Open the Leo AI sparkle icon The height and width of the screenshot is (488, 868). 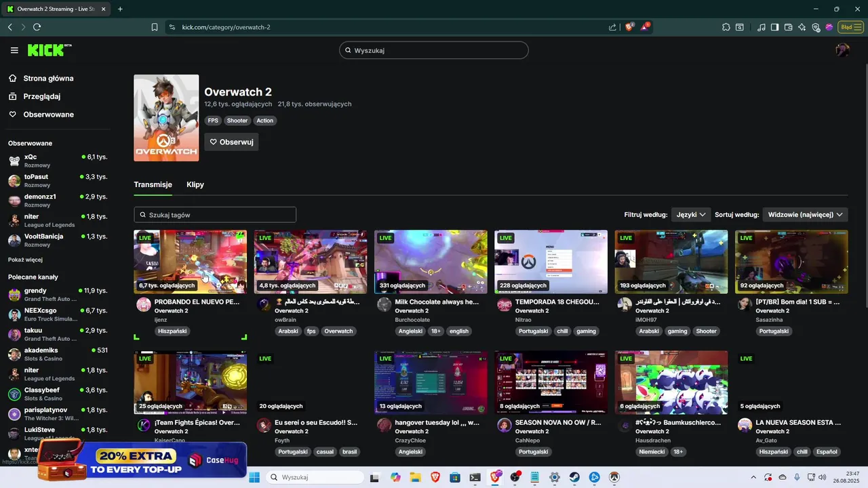click(802, 27)
